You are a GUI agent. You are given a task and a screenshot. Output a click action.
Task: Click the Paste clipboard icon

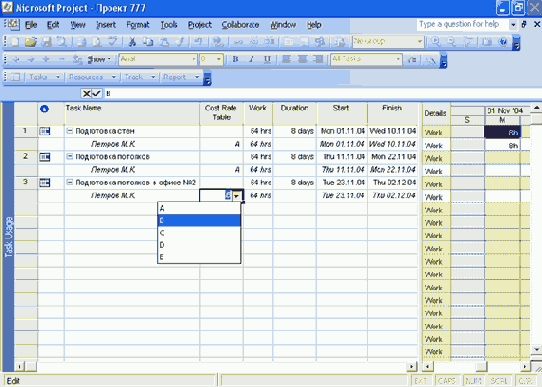pyautogui.click(x=164, y=42)
